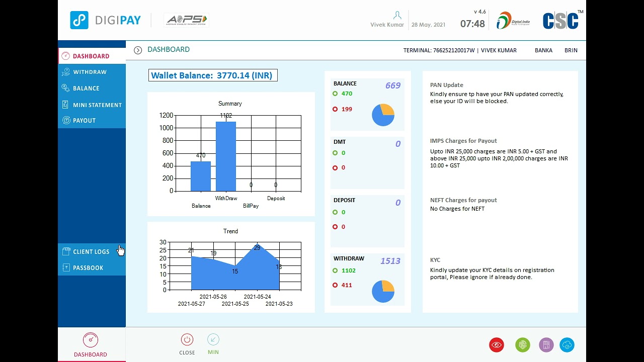Open the Balance menu item

tap(92, 88)
